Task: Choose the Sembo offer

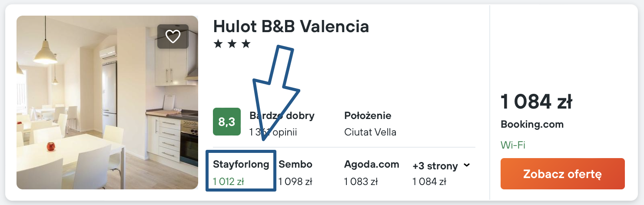Action: tap(295, 165)
